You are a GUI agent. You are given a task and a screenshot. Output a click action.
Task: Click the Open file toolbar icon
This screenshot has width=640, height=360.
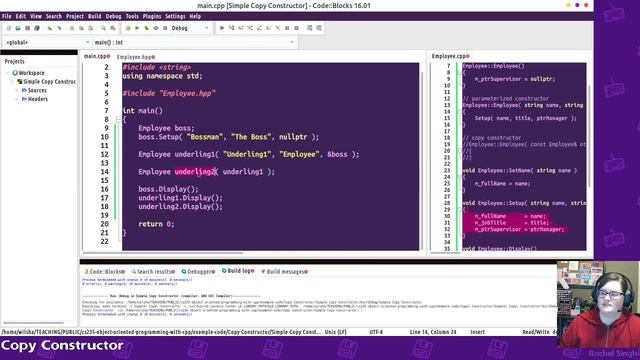point(18,28)
